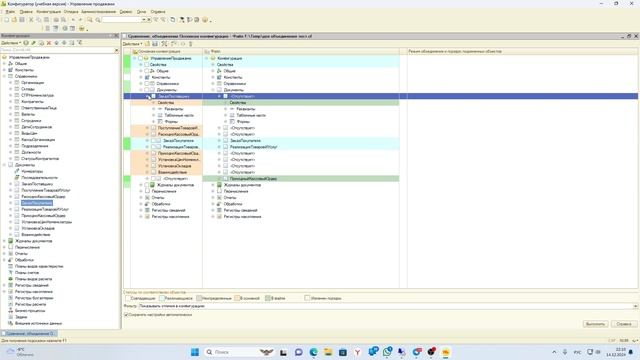Viewport: 640px width, 360px height.
Task: Click the yellow folder icon beside Действия in comparison window
Action: [x=147, y=44]
